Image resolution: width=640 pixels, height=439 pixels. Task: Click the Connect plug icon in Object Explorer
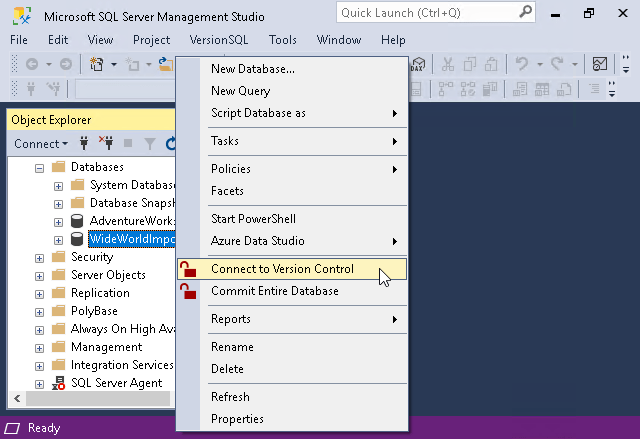point(84,143)
